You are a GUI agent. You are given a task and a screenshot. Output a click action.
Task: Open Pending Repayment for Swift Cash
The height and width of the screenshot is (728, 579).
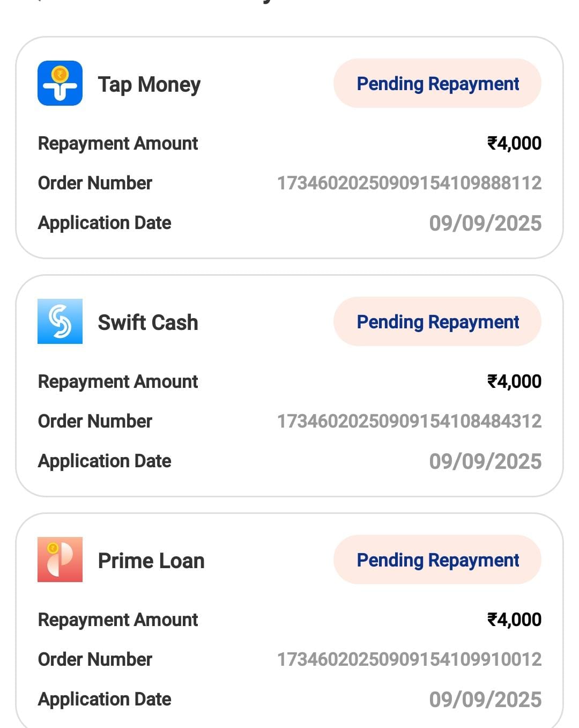(x=437, y=322)
